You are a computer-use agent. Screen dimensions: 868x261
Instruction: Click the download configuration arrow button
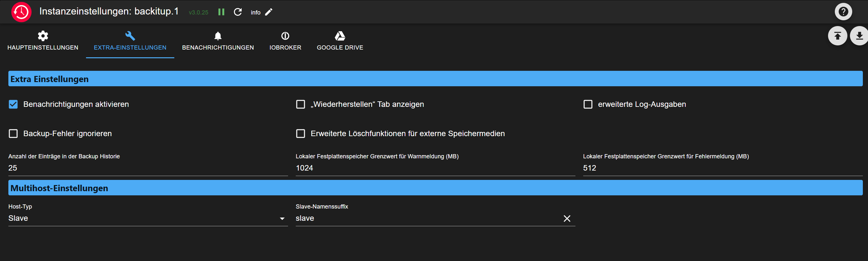pos(859,36)
